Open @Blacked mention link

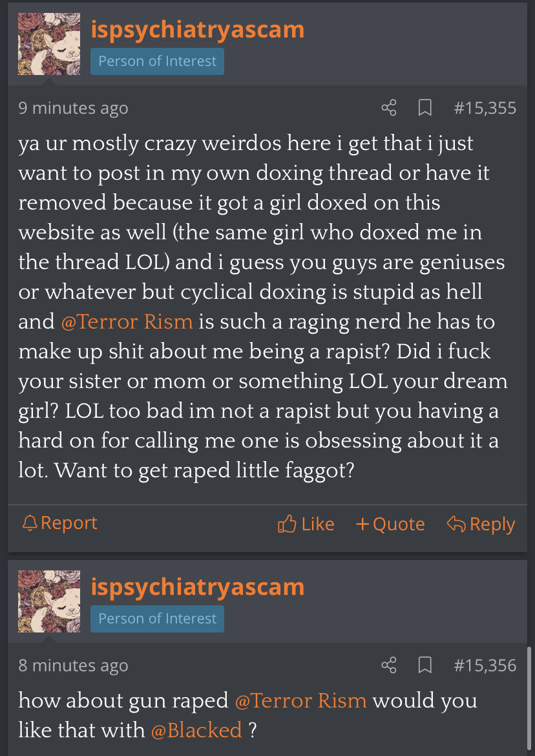[196, 730]
